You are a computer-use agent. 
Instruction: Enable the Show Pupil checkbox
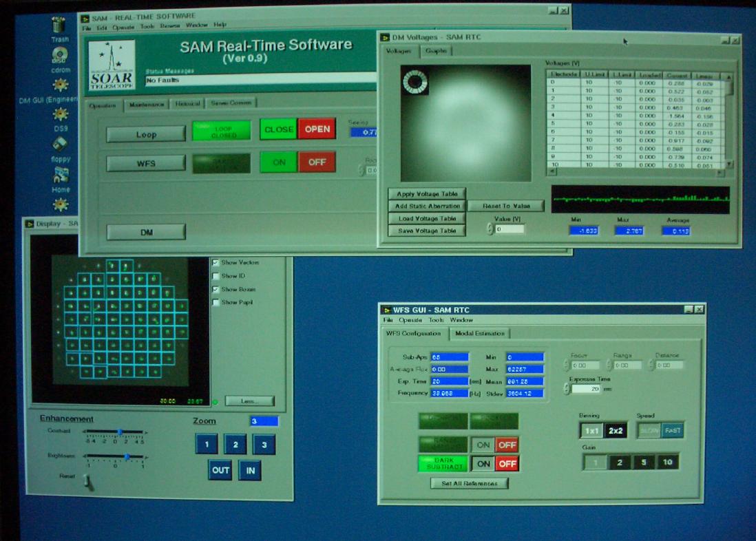pos(216,302)
